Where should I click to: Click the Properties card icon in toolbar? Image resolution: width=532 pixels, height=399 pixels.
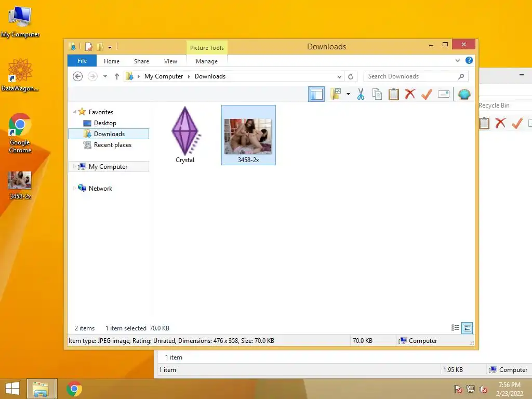click(x=444, y=94)
